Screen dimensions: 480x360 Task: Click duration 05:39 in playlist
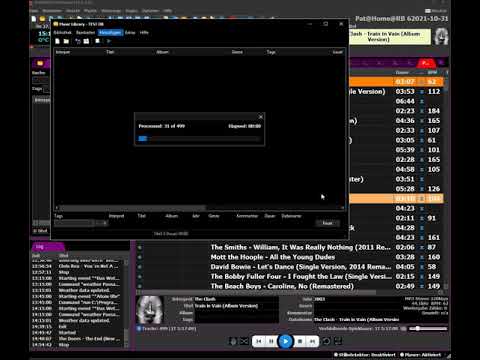(x=405, y=150)
